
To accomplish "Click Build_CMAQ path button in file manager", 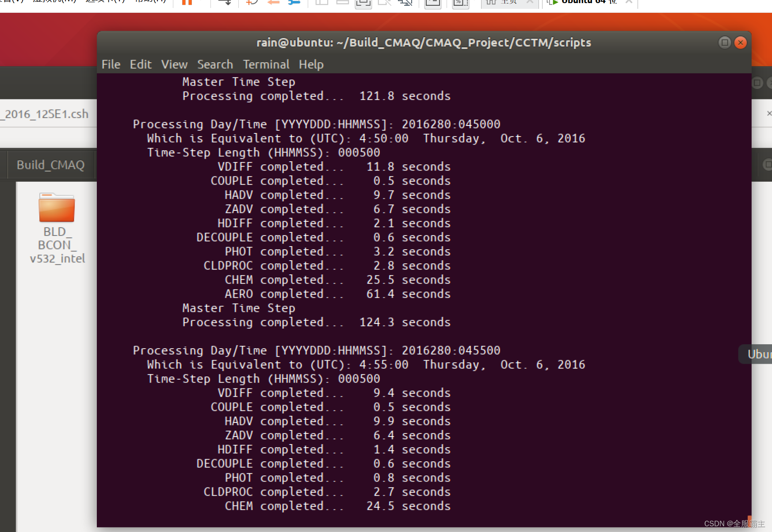I will click(50, 165).
